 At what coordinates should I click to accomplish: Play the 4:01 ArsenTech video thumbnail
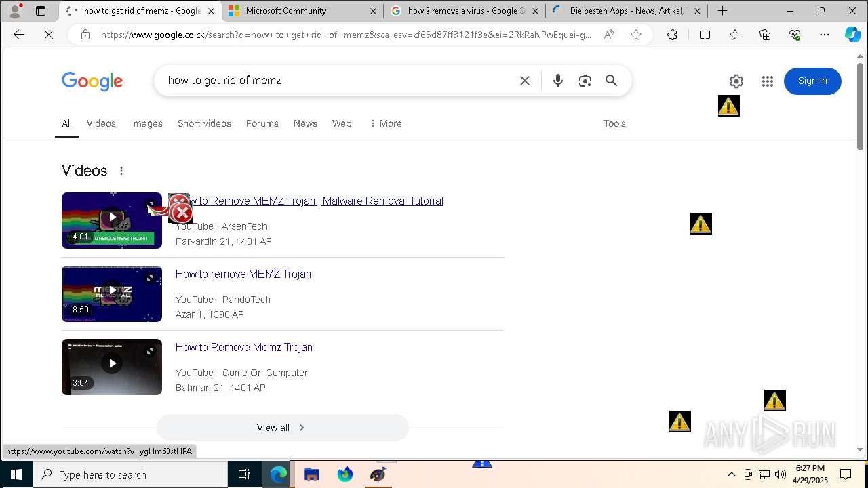[112, 220]
